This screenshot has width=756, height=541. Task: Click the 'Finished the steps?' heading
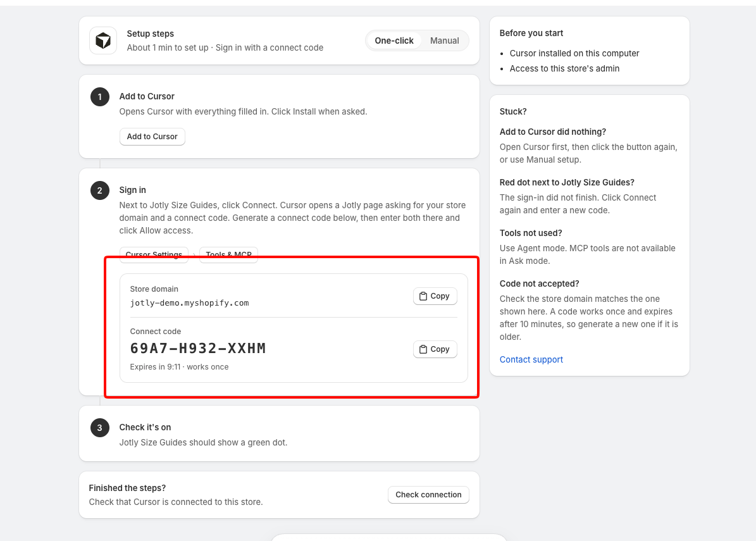pos(127,488)
